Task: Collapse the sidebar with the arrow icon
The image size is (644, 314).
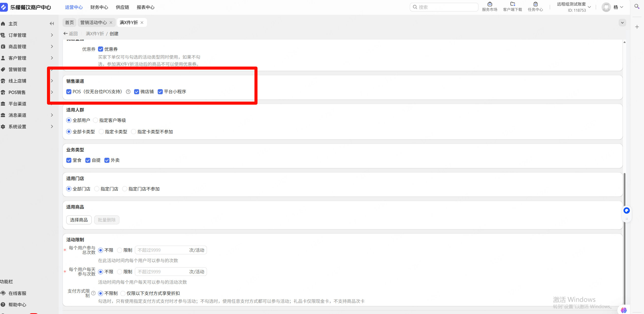Action: point(52,24)
